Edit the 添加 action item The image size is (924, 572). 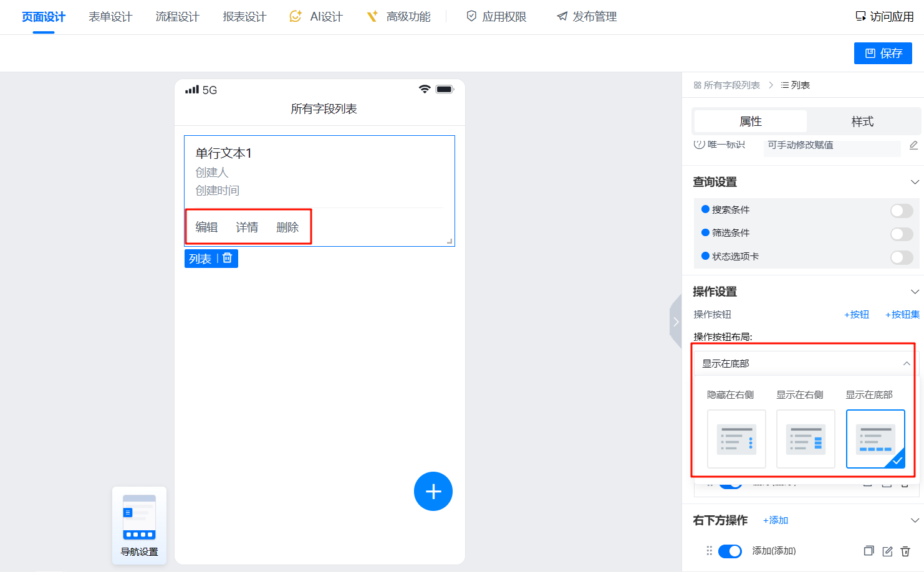click(887, 551)
